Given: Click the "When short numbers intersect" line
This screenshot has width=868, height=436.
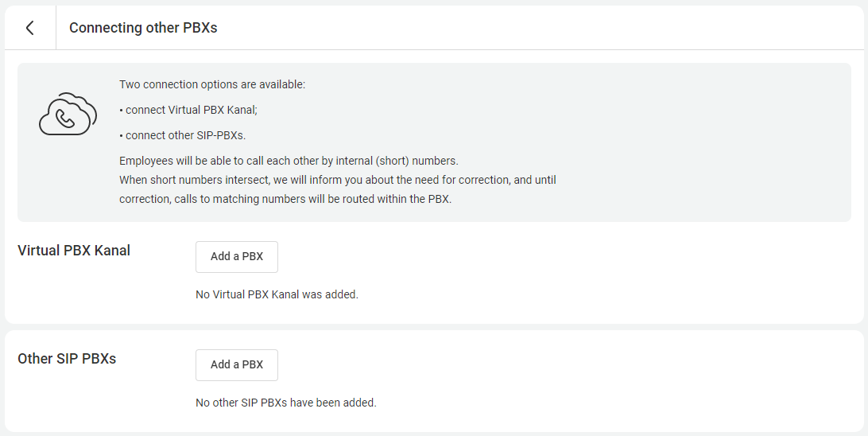Looking at the screenshot, I should [x=337, y=180].
